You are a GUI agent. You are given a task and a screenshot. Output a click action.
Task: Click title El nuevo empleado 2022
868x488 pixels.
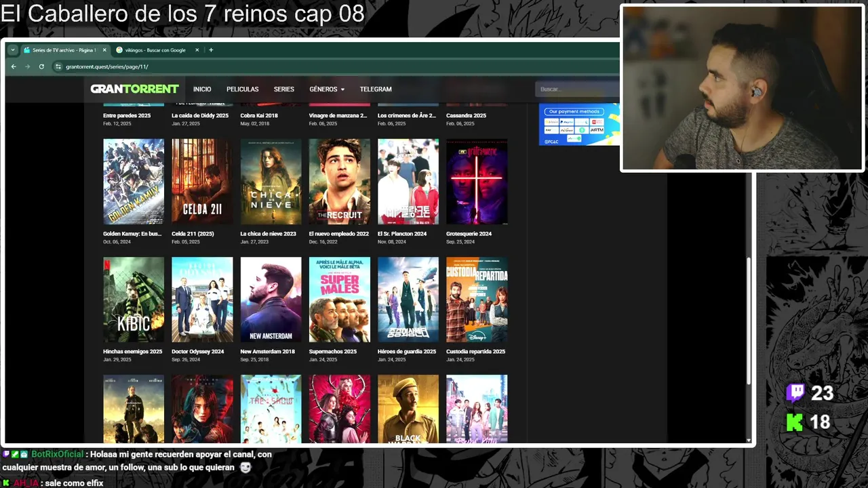(339, 234)
